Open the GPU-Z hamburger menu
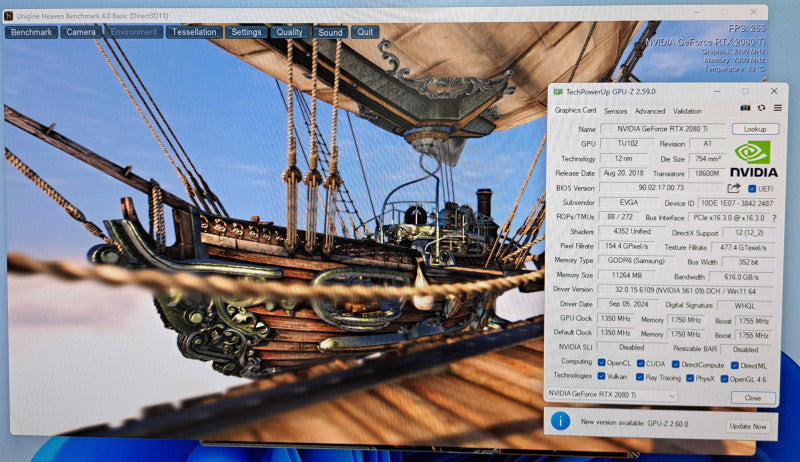Screen dimensions: 800x462 pos(778,108)
